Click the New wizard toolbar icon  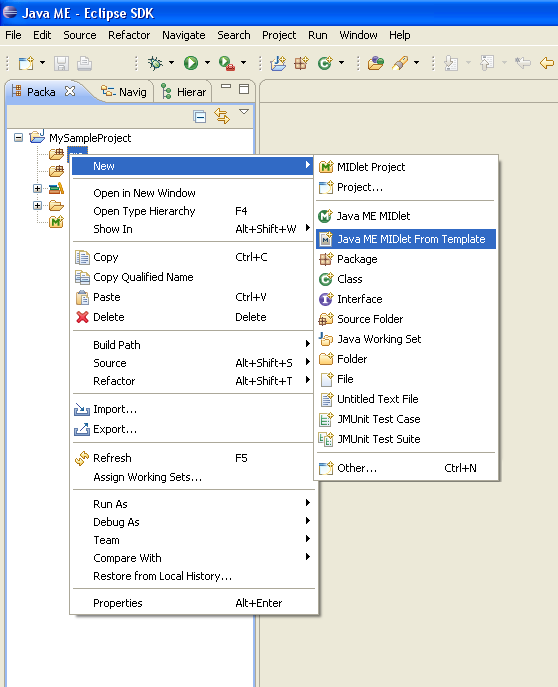pyautogui.click(x=26, y=63)
